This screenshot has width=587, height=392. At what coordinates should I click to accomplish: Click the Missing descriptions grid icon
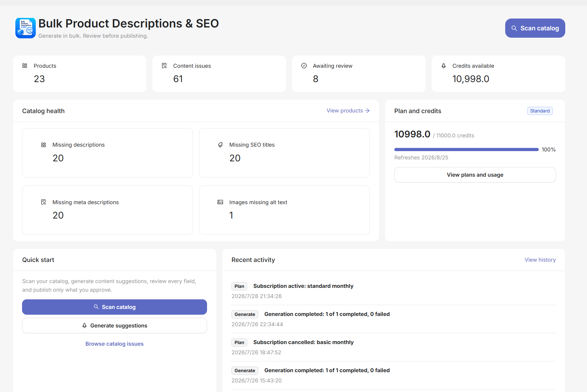coord(43,145)
